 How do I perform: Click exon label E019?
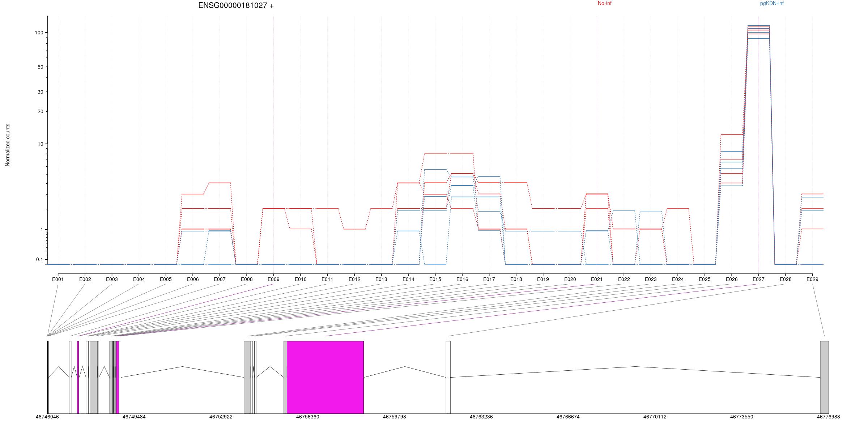click(543, 279)
